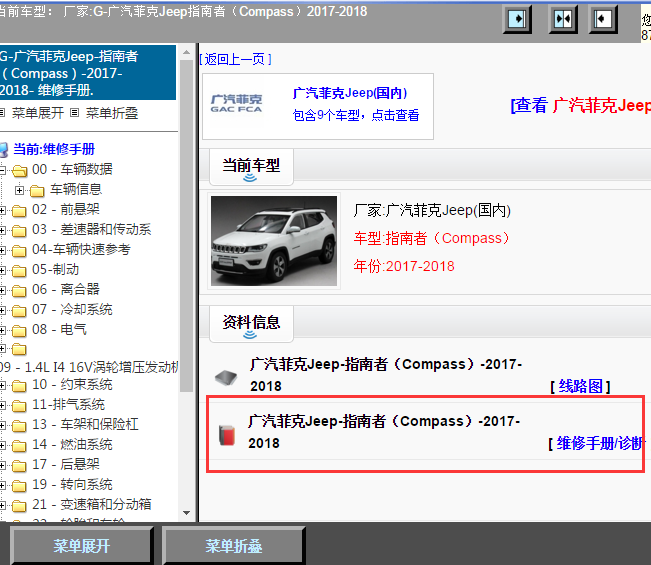Click the 广汽菲克 GAC FCA brand logo
Viewport: 651px width, 565px height.
tap(236, 104)
